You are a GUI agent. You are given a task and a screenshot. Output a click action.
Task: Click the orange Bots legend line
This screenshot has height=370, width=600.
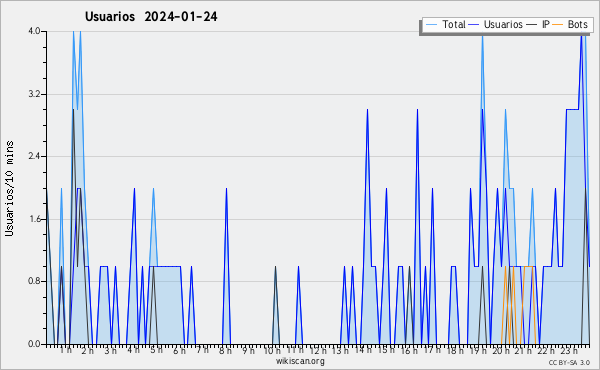(x=558, y=25)
